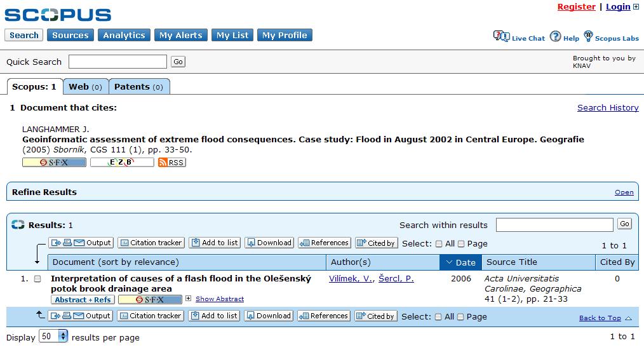Screen dimensions: 644x350
Task: Tick the top Select Page checkbox
Action: click(x=461, y=244)
